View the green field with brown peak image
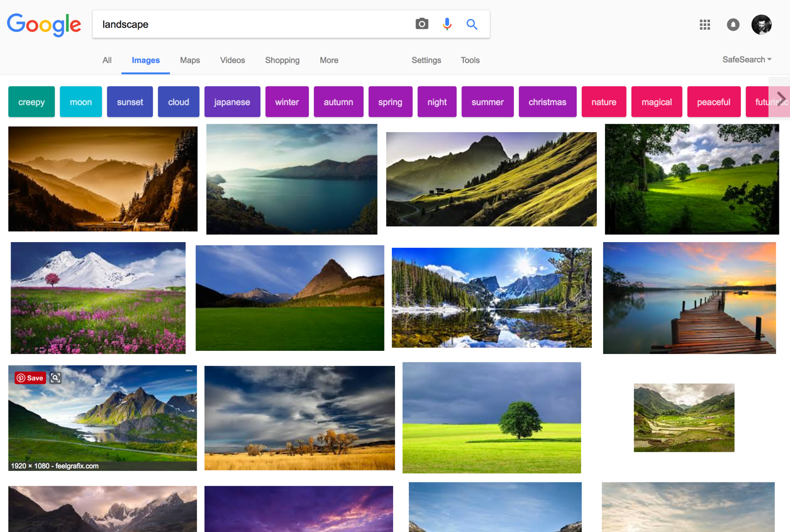The width and height of the screenshot is (790, 532). [290, 298]
